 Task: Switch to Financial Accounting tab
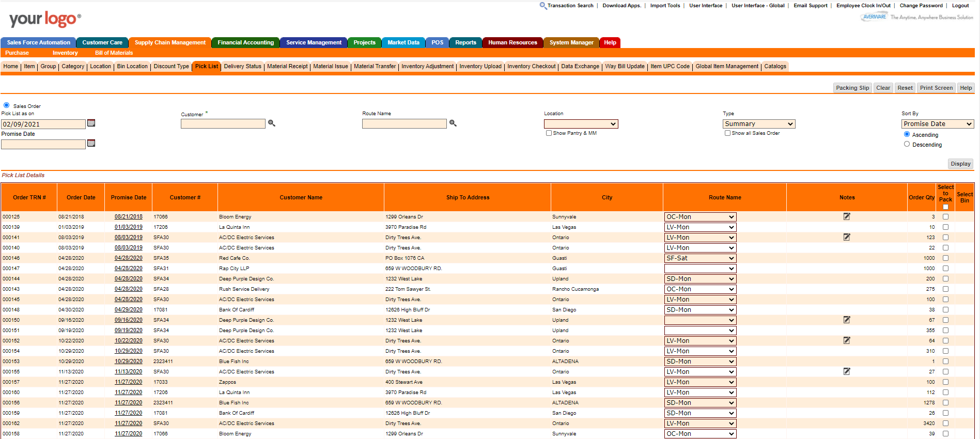(245, 42)
